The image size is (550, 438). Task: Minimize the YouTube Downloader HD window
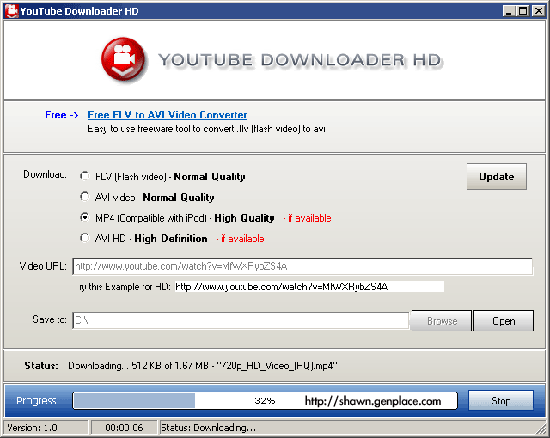pos(509,11)
